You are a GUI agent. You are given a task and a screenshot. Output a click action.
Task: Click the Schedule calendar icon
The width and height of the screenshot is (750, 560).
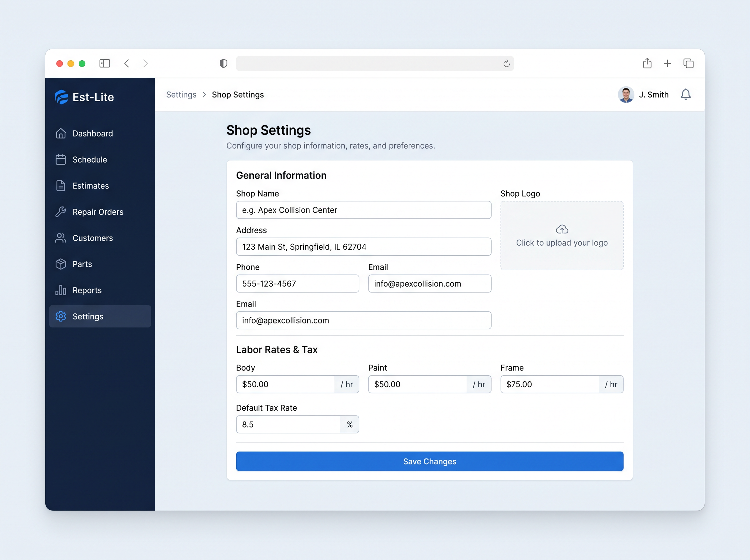click(x=61, y=160)
